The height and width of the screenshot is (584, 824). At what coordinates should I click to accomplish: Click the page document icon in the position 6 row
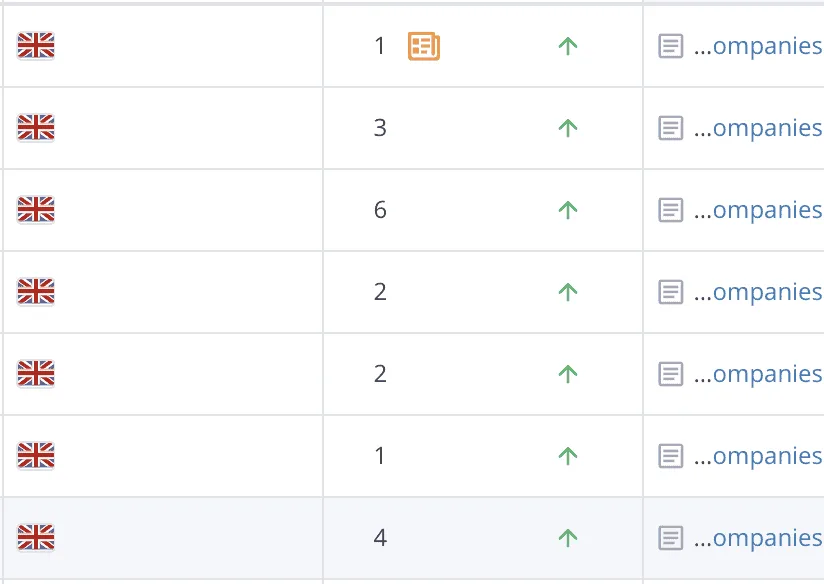click(671, 210)
